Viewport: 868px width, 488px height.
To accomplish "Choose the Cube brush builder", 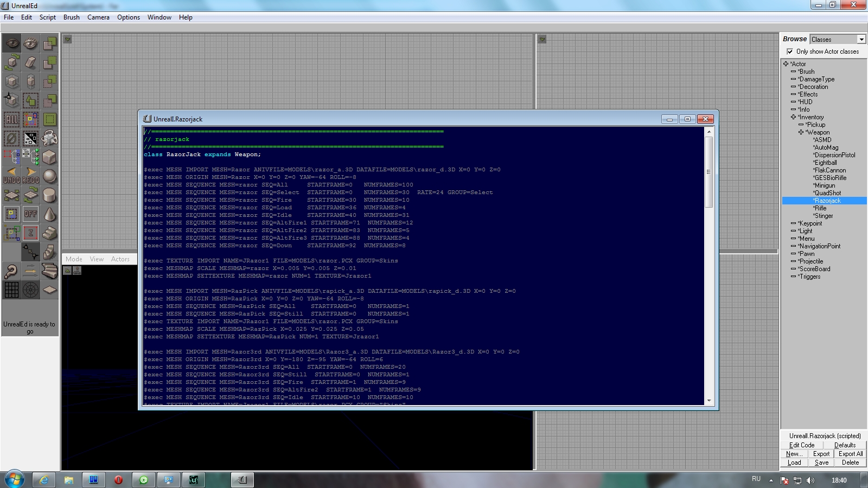I will pyautogui.click(x=50, y=157).
